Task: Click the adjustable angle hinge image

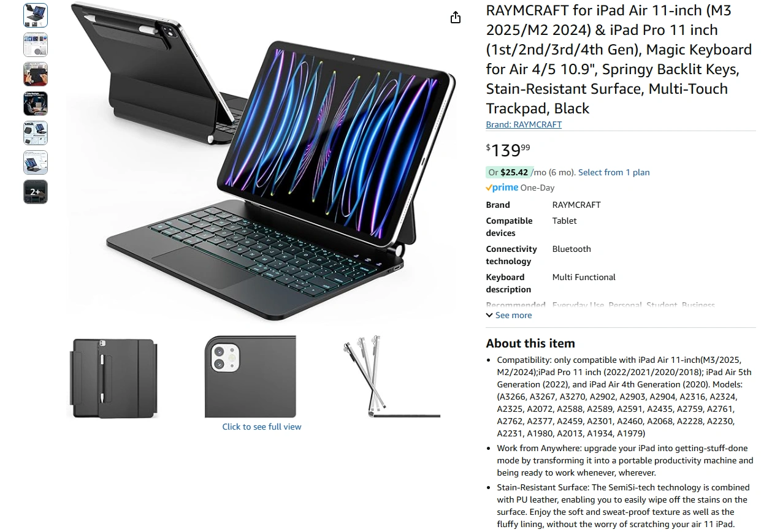Action: (391, 376)
